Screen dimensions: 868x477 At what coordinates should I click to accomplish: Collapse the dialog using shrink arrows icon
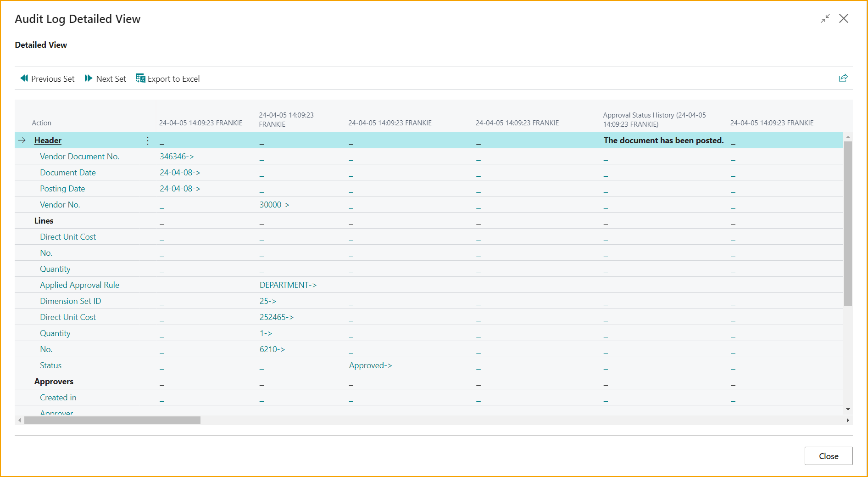(x=825, y=19)
